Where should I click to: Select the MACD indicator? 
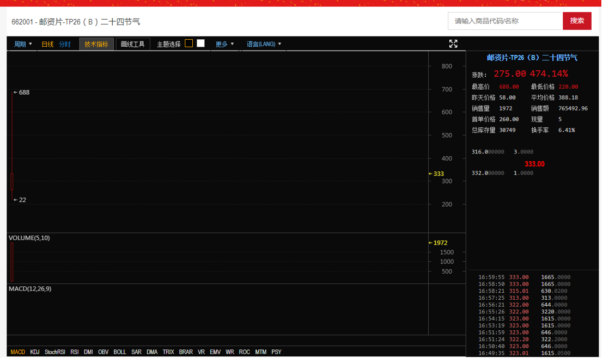click(x=17, y=351)
